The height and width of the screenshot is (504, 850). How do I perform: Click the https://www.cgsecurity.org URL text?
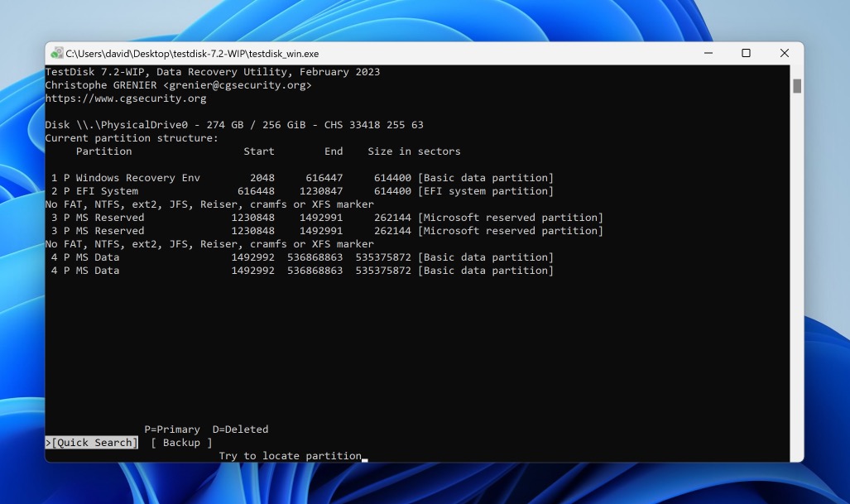[126, 98]
